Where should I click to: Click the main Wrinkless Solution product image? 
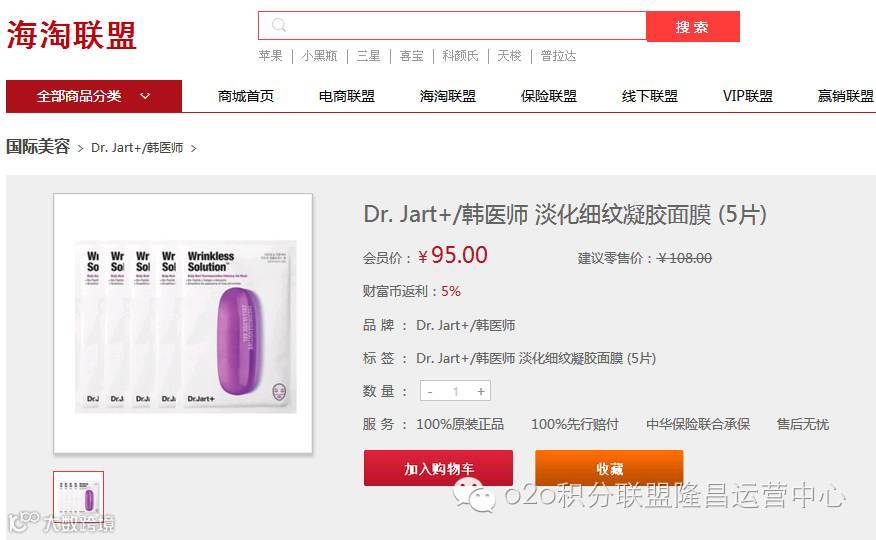tap(183, 324)
